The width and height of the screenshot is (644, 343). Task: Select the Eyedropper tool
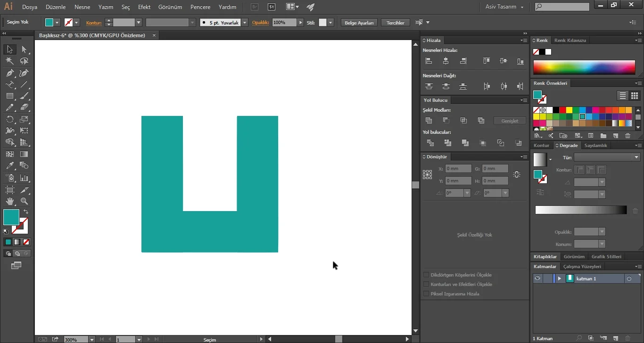(9, 166)
